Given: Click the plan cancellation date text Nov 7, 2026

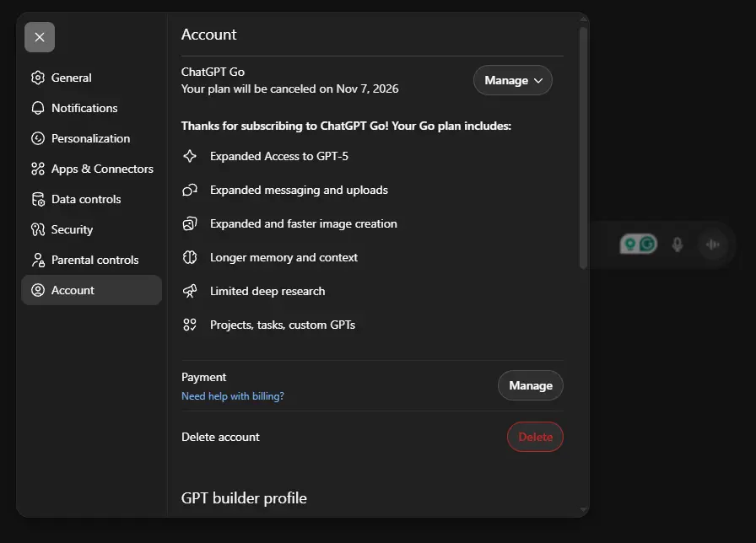Looking at the screenshot, I should click(367, 89).
